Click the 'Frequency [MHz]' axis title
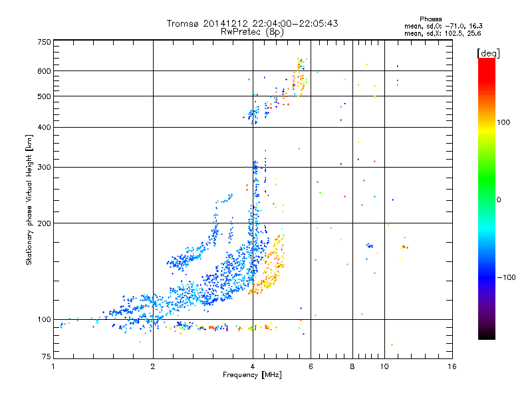This screenshot has width=532, height=399. pyautogui.click(x=252, y=375)
